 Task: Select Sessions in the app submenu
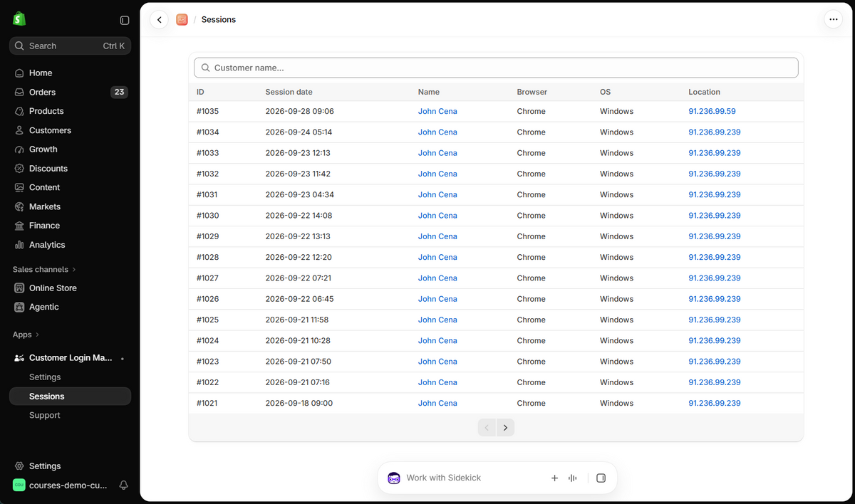click(x=70, y=397)
